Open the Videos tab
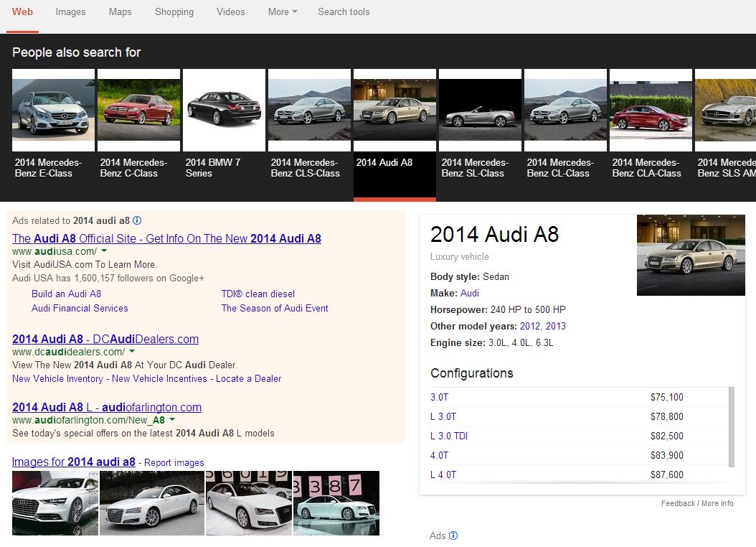This screenshot has height=547, width=756. [230, 11]
